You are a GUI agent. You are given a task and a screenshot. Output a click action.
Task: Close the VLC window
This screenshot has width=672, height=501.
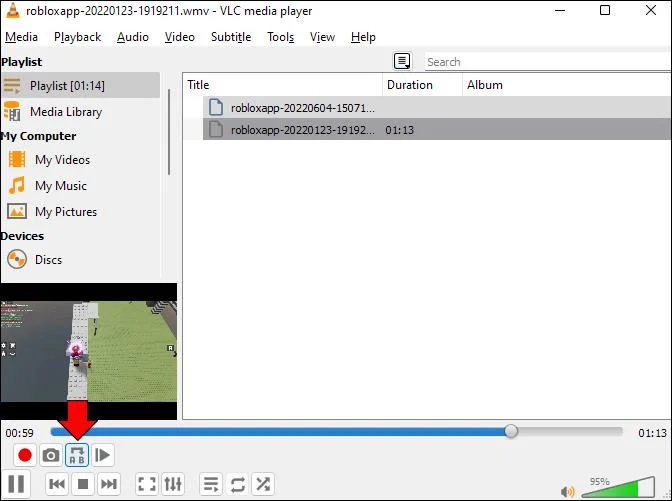(651, 10)
